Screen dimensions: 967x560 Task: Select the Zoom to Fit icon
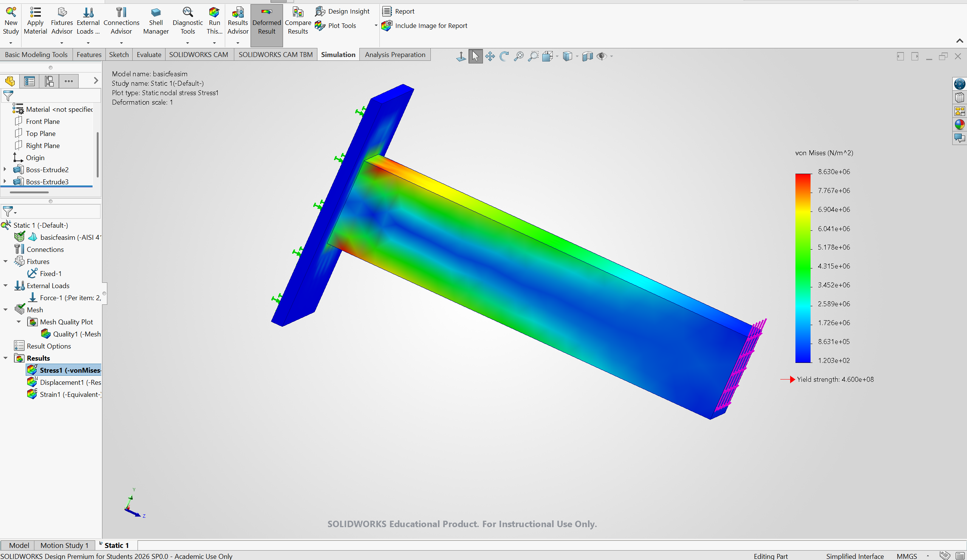(518, 56)
